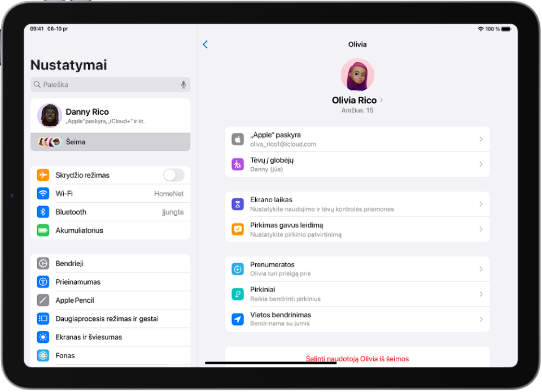This screenshot has height=392, width=542.
Task: Tap the Prieinamumas accessibility icon
Action: [x=43, y=282]
